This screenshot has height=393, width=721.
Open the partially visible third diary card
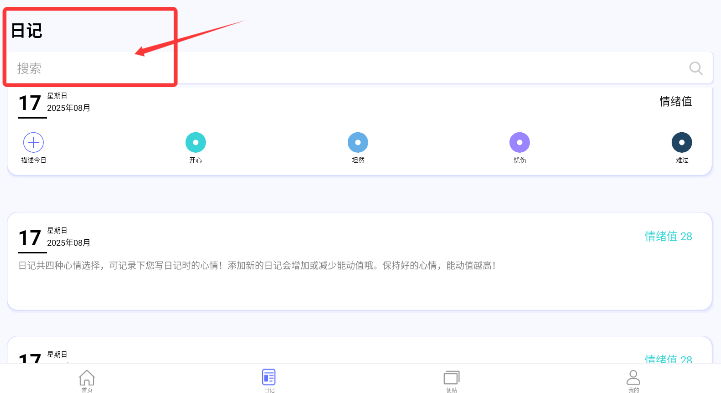[x=360, y=350]
